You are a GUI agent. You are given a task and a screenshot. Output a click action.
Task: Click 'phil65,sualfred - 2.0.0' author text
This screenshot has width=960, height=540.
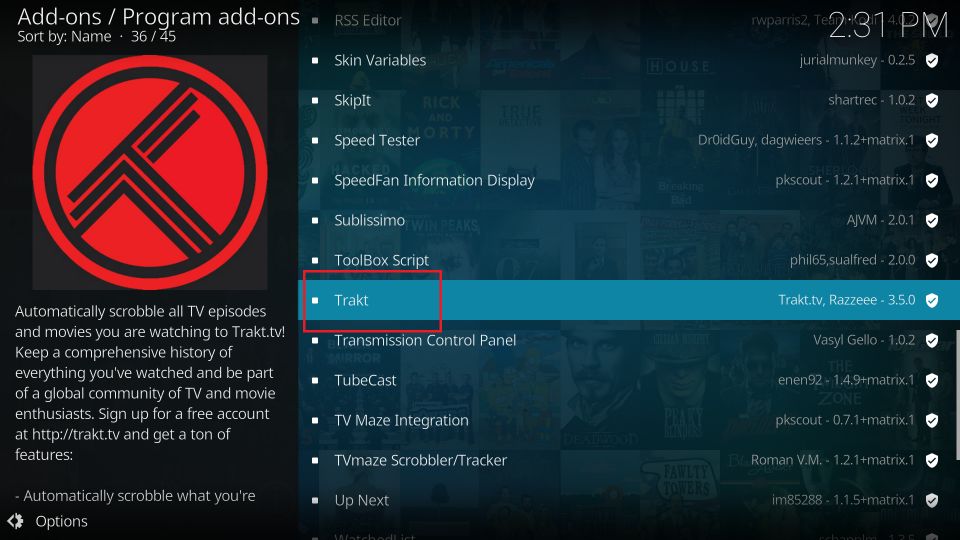point(852,260)
